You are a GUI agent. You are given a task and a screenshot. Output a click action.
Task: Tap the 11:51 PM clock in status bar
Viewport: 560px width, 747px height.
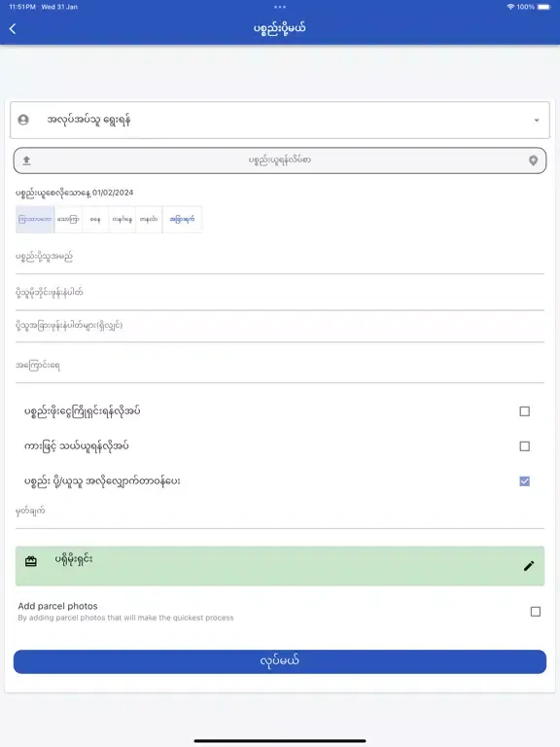22,7
